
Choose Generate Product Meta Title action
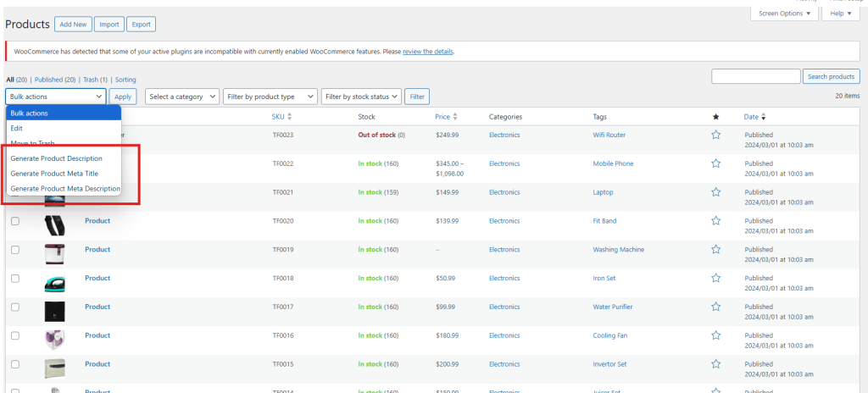[64, 174]
